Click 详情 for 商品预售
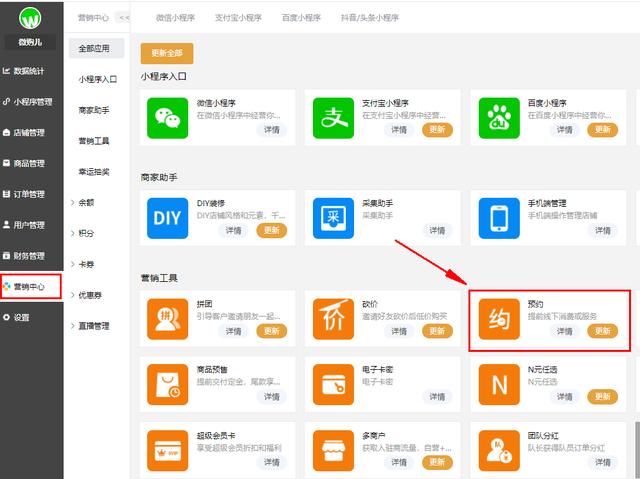 (x=272, y=396)
